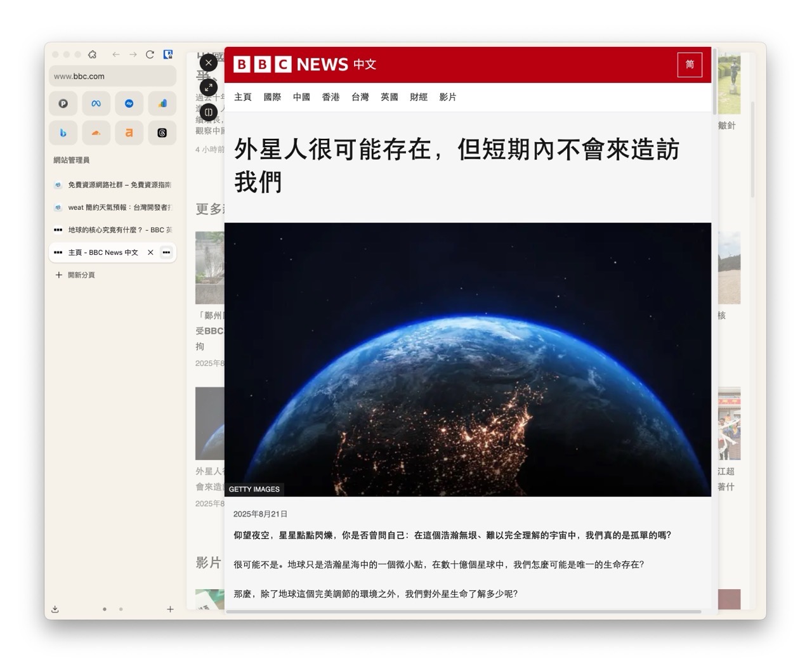Click the Earth from space article image
This screenshot has width=812, height=671.
coord(468,360)
